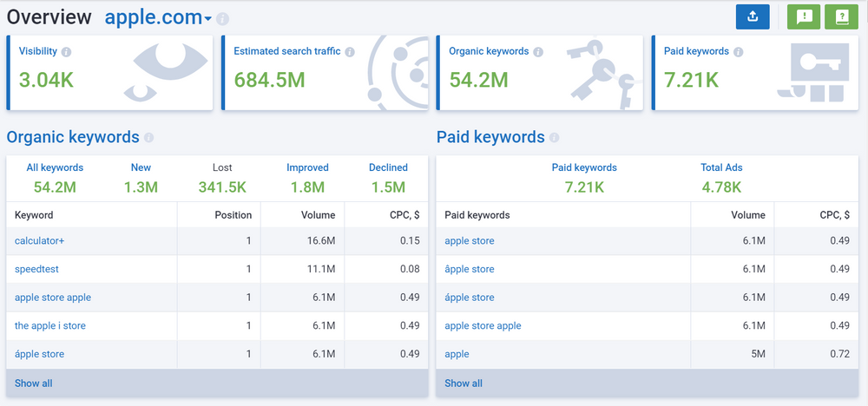Viewport: 868px width, 406px height.
Task: Click info icon next to Visibility
Action: point(67,52)
